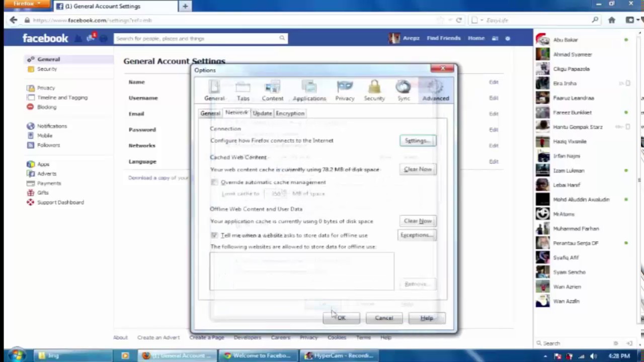The height and width of the screenshot is (362, 644).
Task: Open the Content options panel
Action: tap(272, 91)
